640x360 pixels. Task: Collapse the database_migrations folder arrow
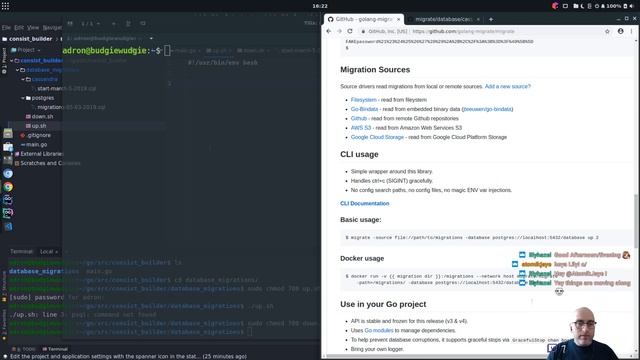(18, 70)
